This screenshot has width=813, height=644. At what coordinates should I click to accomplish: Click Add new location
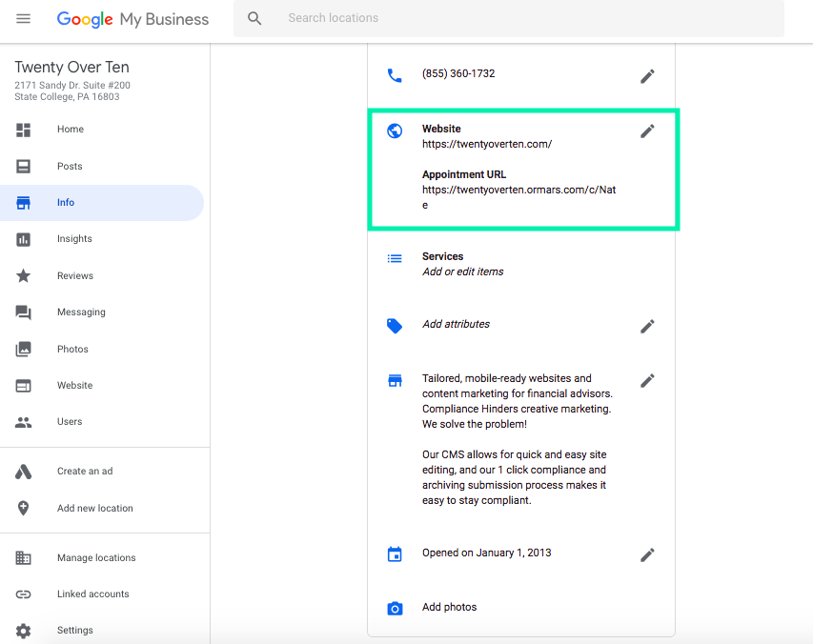pos(94,509)
